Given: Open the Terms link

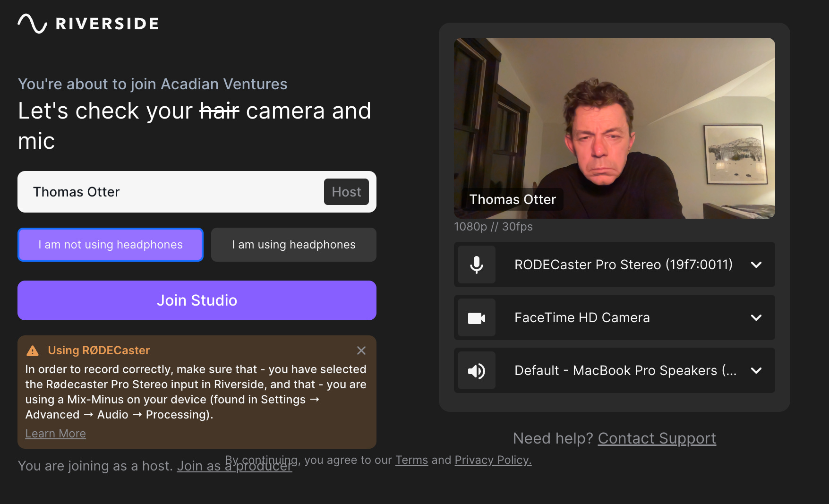Looking at the screenshot, I should 411,460.
